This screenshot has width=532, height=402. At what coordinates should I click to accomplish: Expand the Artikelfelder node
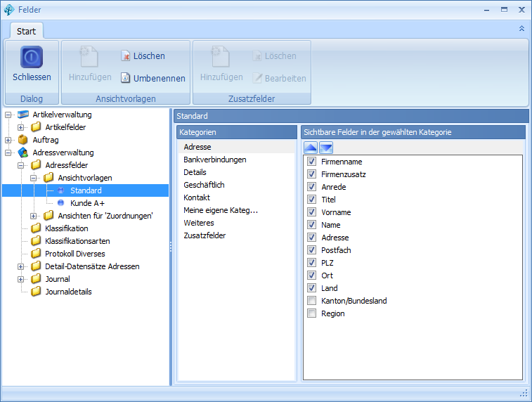pos(20,127)
